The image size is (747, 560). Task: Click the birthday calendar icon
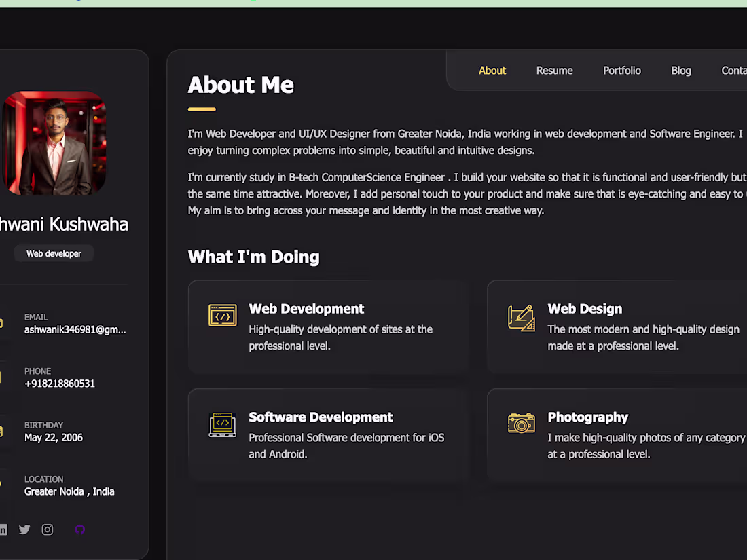point(3,432)
